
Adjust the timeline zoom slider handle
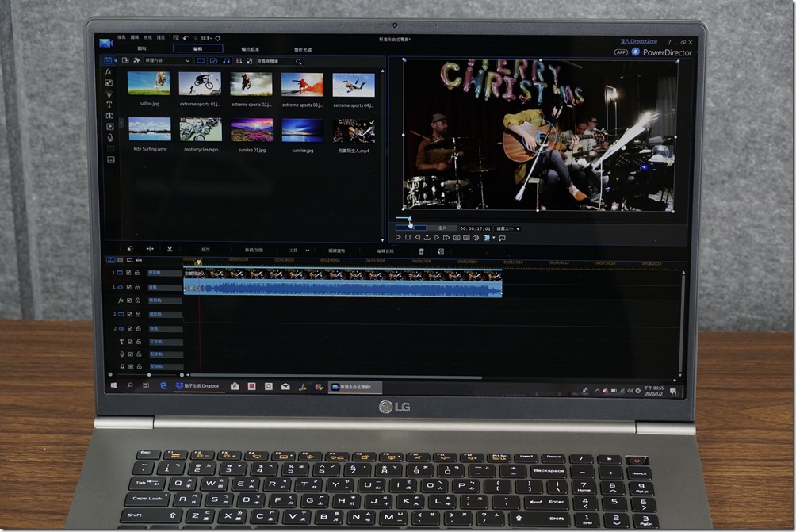tap(149, 375)
